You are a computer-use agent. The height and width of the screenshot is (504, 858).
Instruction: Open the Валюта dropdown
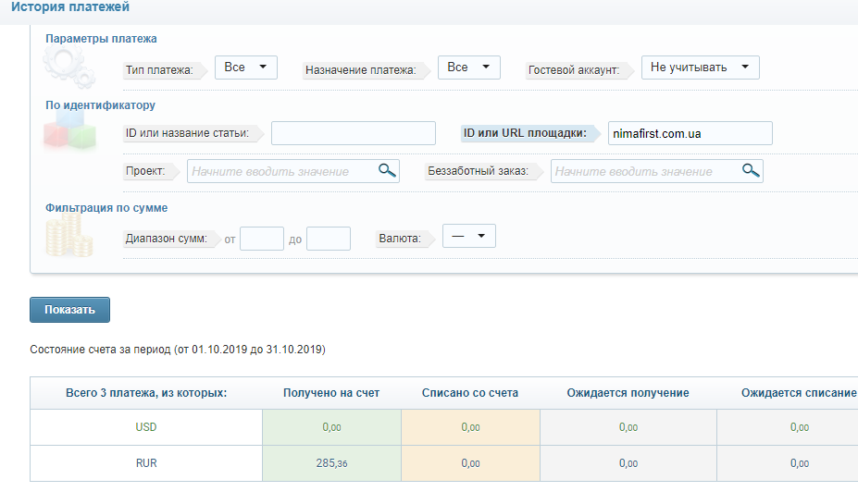point(469,236)
